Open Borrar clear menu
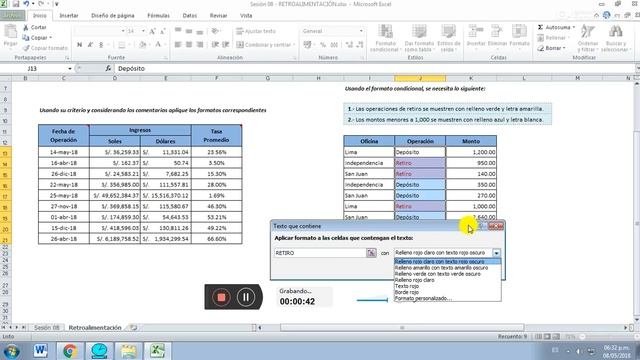This screenshot has height=360, width=640. click(x=552, y=48)
